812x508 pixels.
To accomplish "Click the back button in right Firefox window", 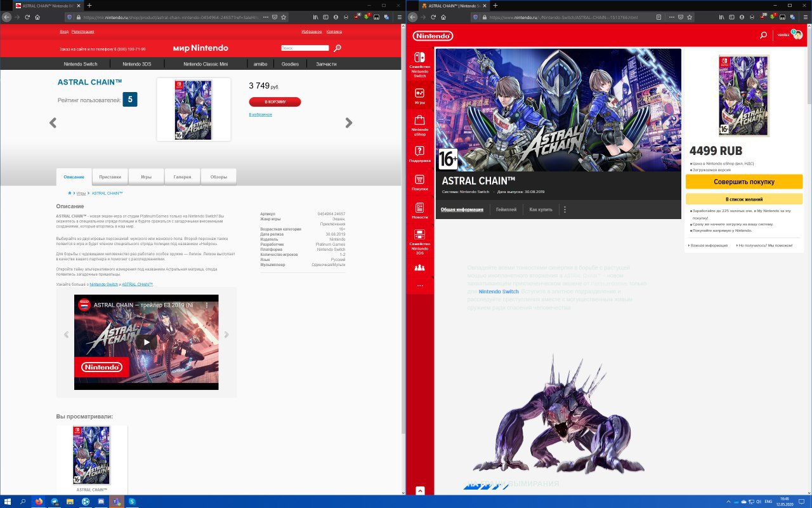I will coord(412,17).
